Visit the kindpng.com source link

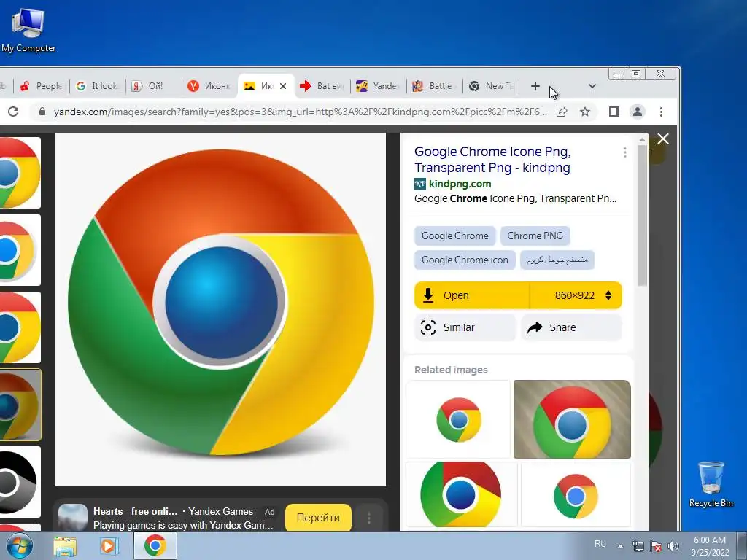[x=460, y=184]
